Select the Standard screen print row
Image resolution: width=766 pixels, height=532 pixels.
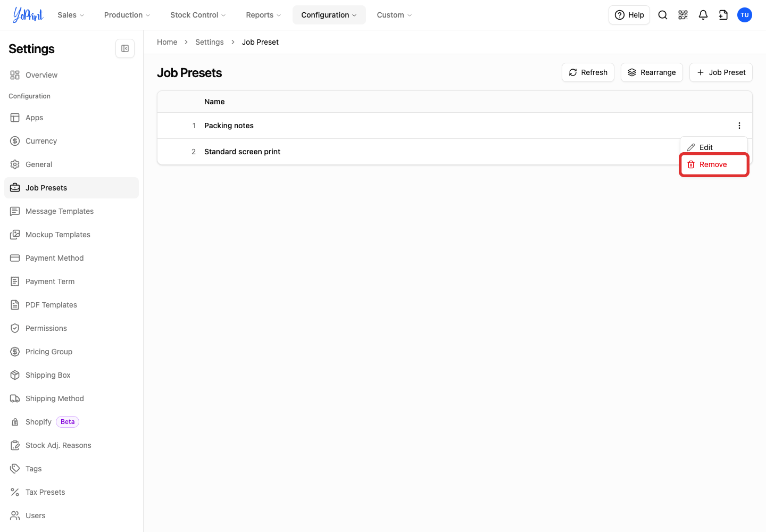[x=455, y=152]
